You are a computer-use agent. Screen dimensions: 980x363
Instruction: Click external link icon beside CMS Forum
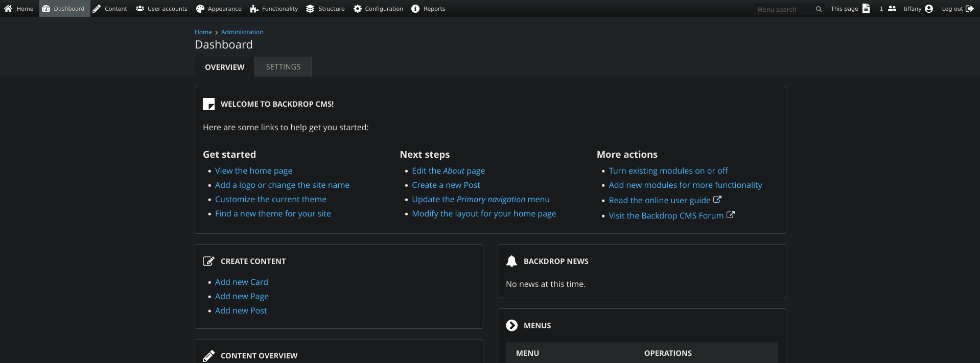coord(731,215)
